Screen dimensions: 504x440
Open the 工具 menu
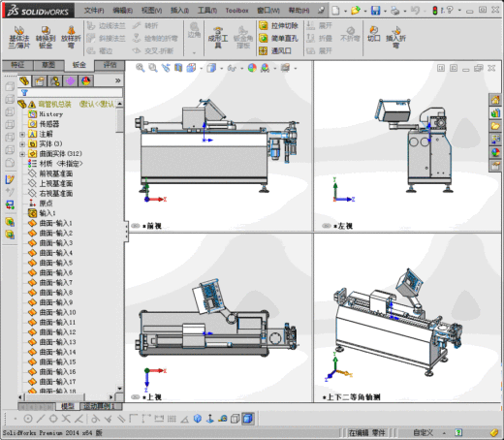pyautogui.click(x=207, y=11)
